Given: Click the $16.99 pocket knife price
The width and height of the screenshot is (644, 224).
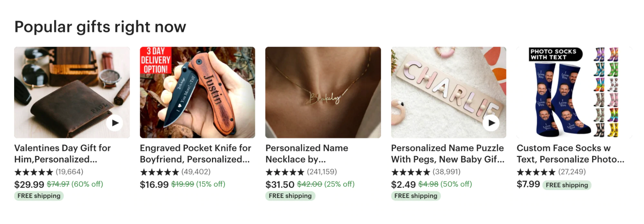Looking at the screenshot, I should point(154,184).
